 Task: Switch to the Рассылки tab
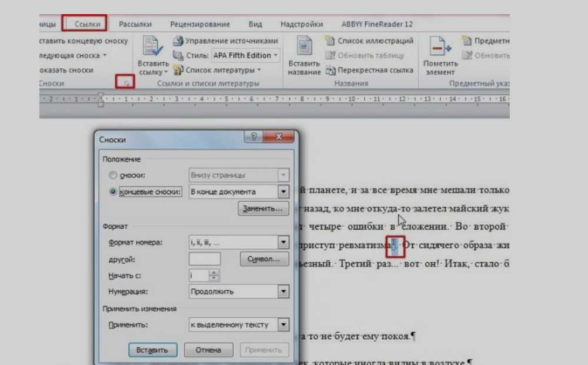(x=135, y=24)
